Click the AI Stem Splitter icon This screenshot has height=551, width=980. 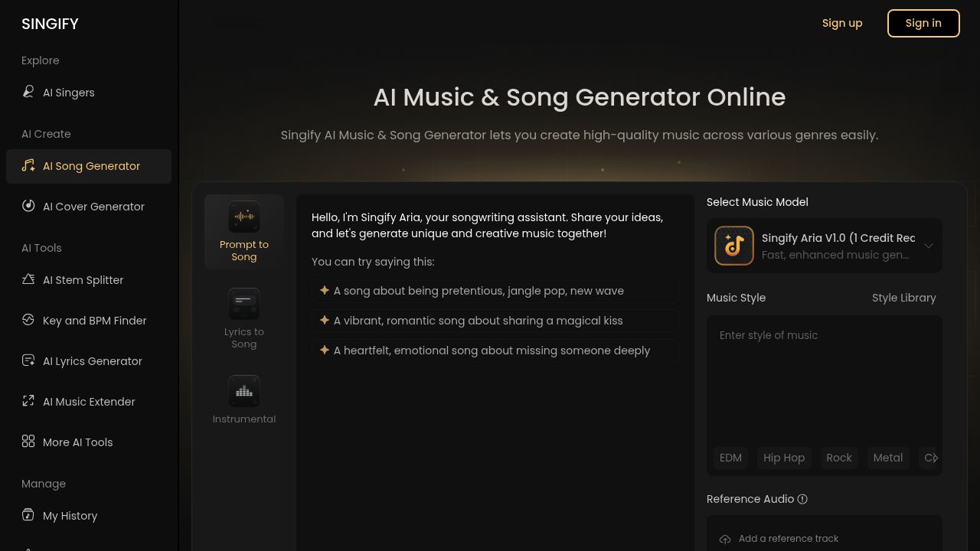(28, 279)
